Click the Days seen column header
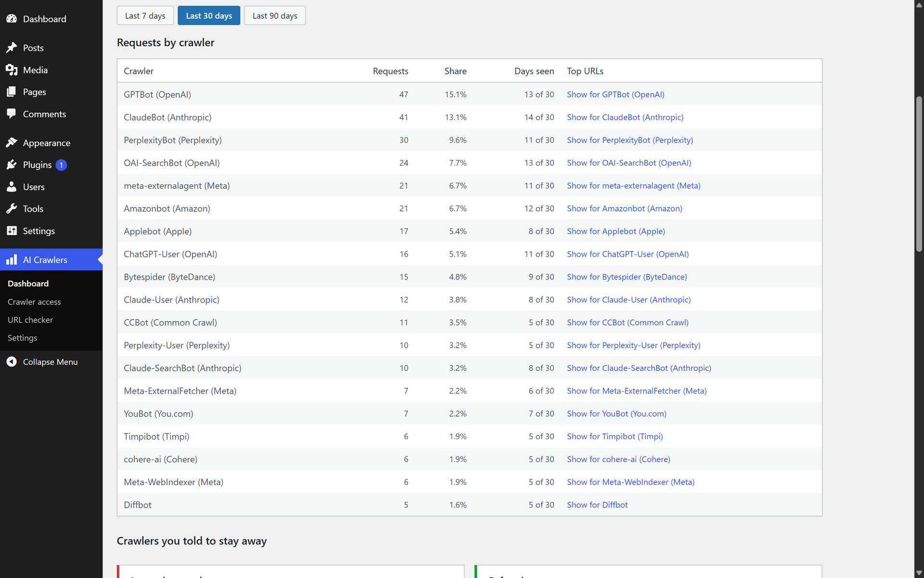This screenshot has height=578, width=924. [x=534, y=71]
